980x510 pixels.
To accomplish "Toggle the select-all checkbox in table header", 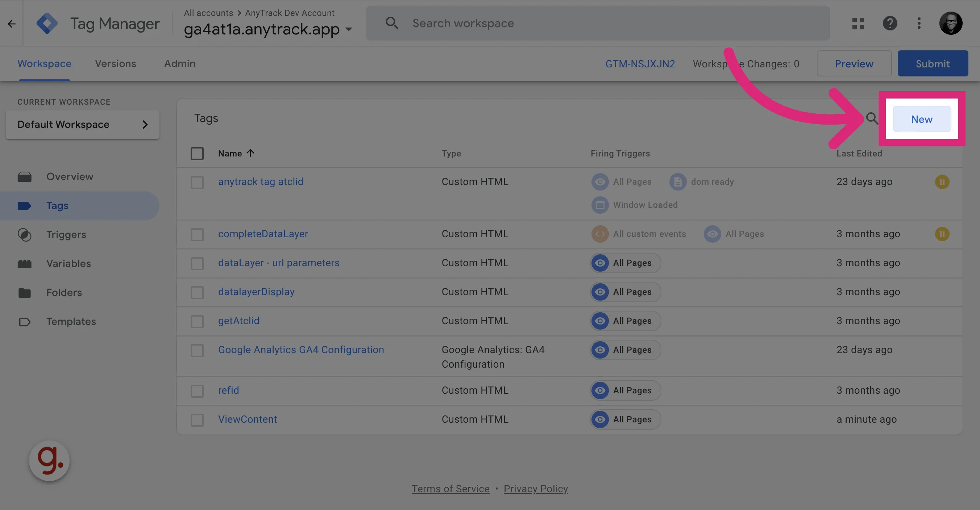I will pyautogui.click(x=197, y=154).
